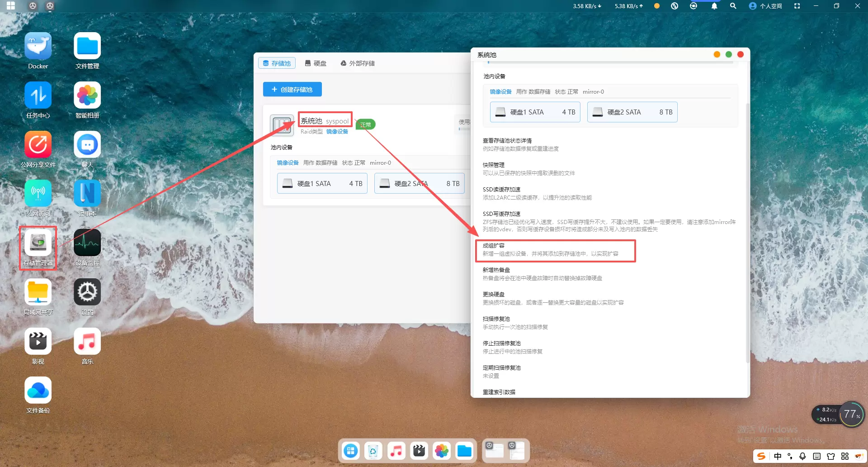Click the music icon in the dock
Image resolution: width=868 pixels, height=467 pixels.
tap(396, 451)
